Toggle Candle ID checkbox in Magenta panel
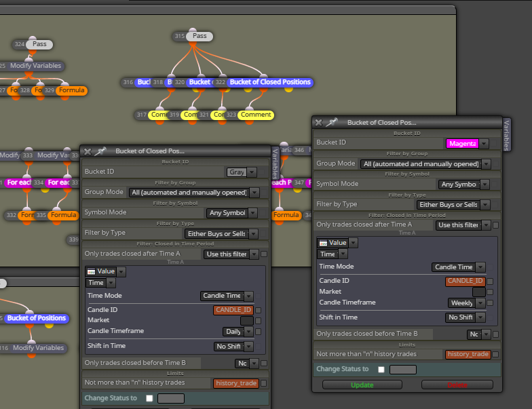The width and height of the screenshot is (532, 409). [x=490, y=281]
